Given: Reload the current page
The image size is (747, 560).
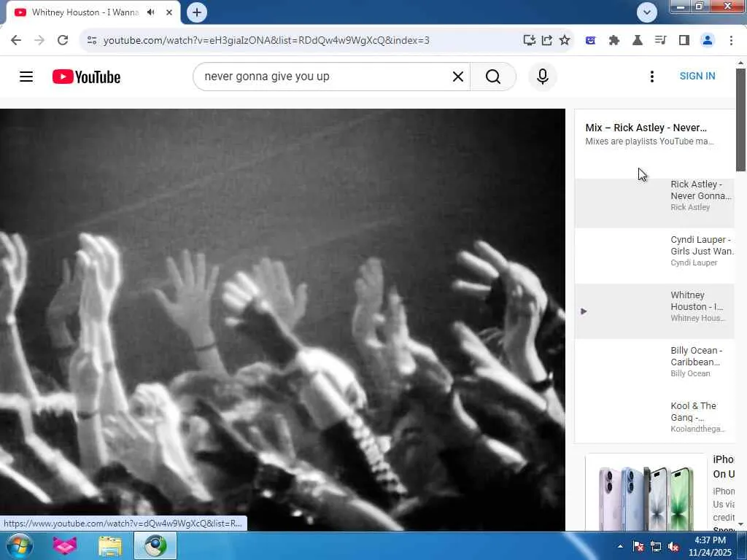Looking at the screenshot, I should pos(63,40).
